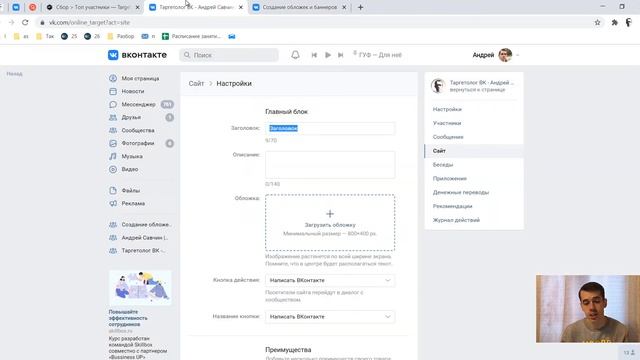Click Загрузить обложку upload area
This screenshot has width=640, height=360.
[330, 222]
